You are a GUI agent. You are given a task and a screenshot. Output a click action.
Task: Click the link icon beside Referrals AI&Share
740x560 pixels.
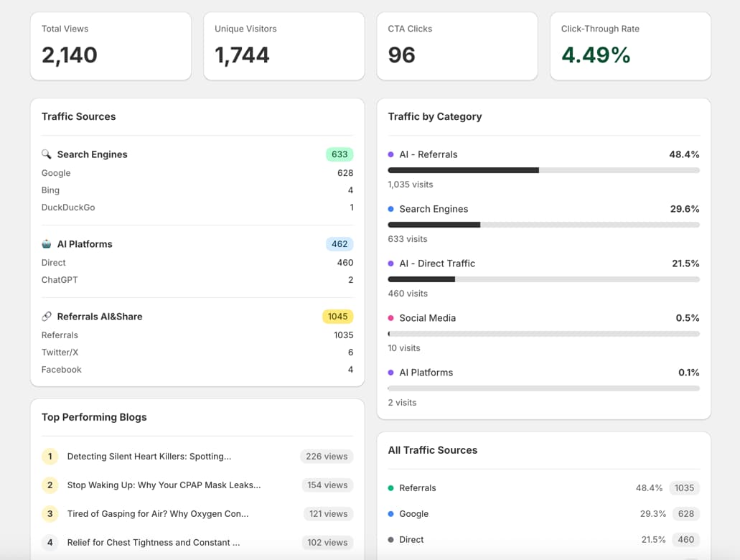[47, 316]
